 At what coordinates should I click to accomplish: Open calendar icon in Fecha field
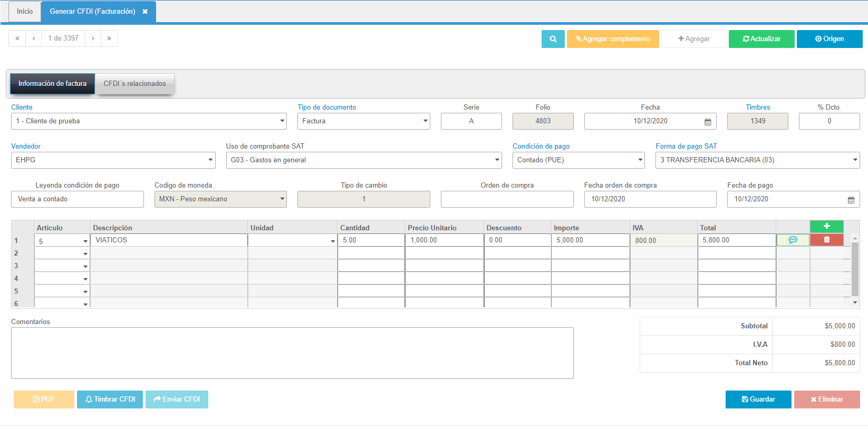coord(708,122)
